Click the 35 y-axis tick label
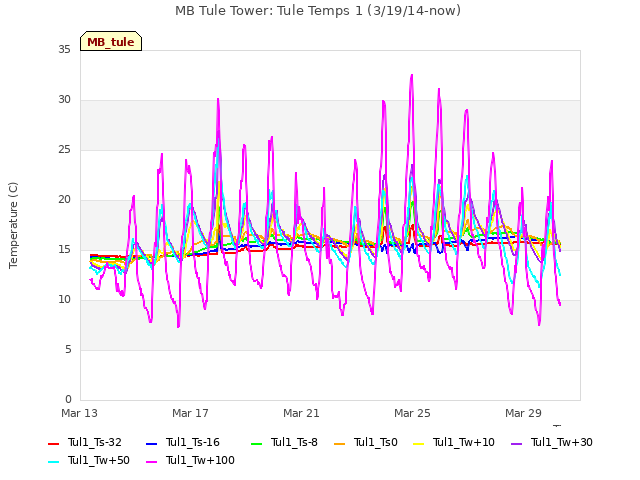The width and height of the screenshot is (640, 480). (64, 50)
